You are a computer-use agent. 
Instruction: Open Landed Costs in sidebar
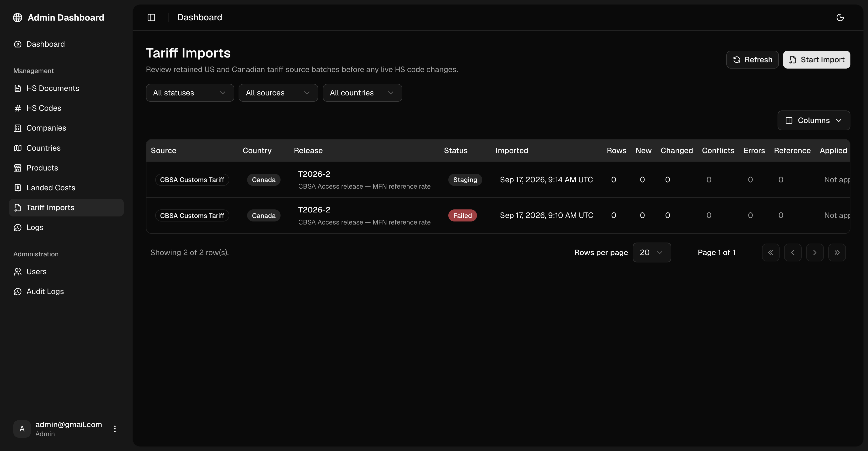66,188
